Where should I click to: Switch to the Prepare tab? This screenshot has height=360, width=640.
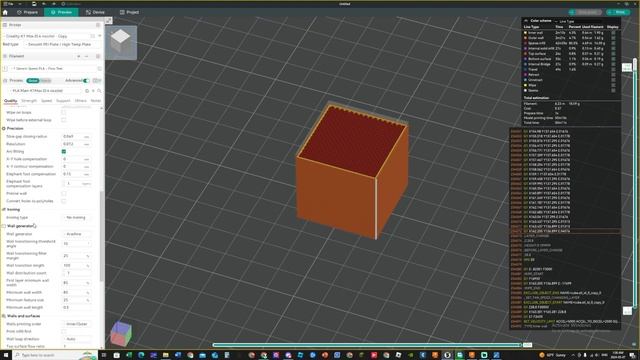click(27, 12)
